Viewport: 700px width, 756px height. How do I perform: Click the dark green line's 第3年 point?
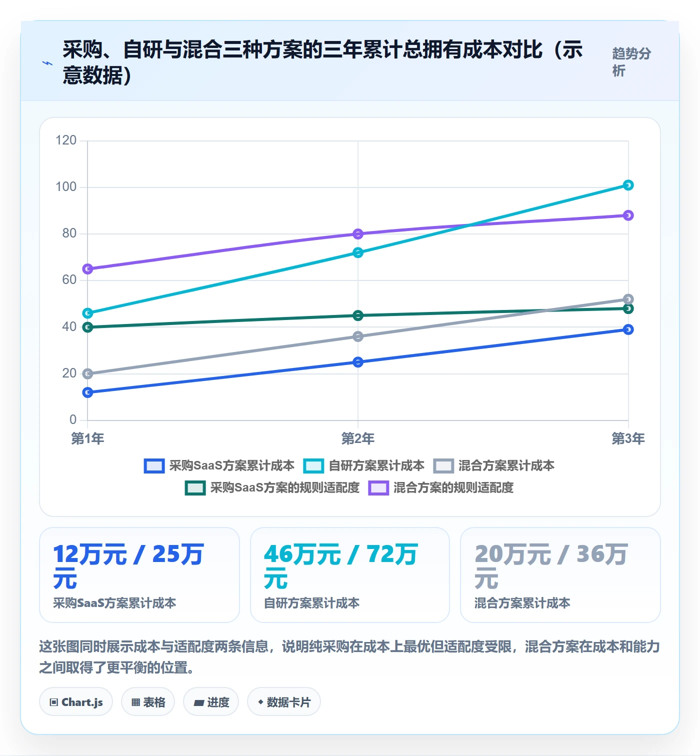628,308
